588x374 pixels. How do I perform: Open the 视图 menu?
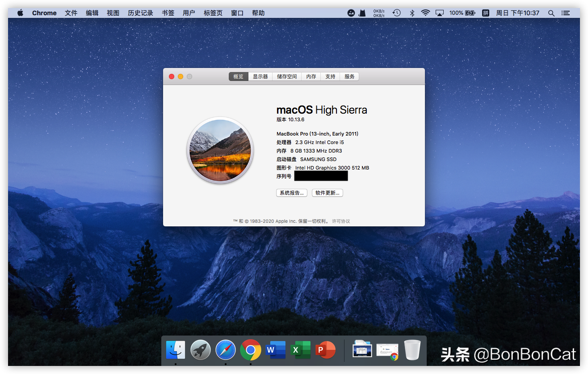coord(113,13)
